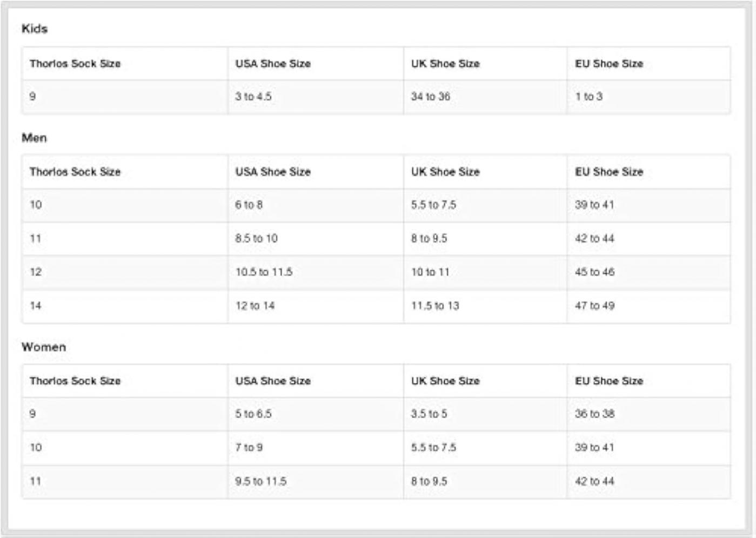Select USA Shoe Size header in Women table
This screenshot has width=756, height=538.
pos(273,381)
